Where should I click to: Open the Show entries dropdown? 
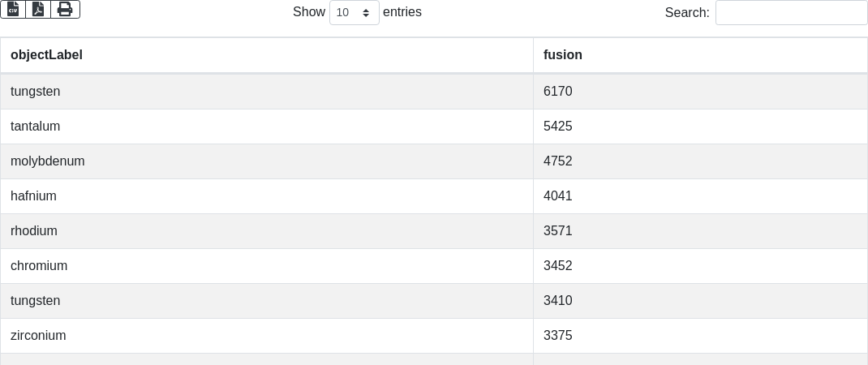click(354, 12)
